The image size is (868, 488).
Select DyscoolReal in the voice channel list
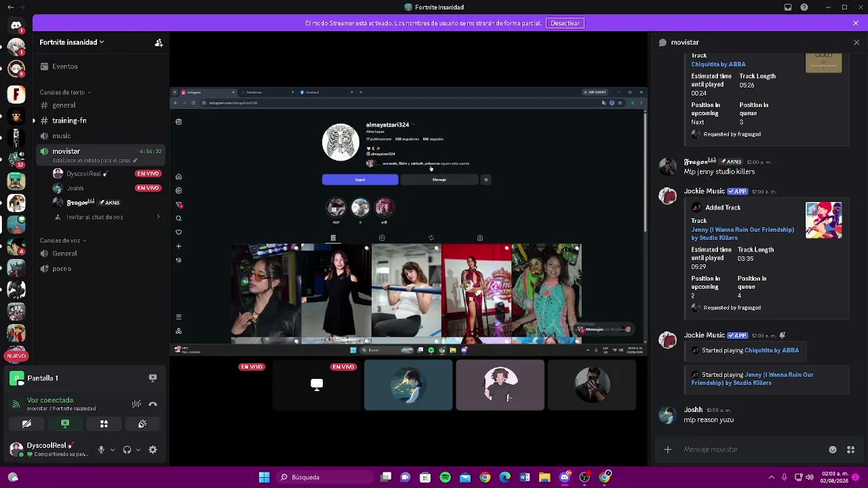coord(102,174)
